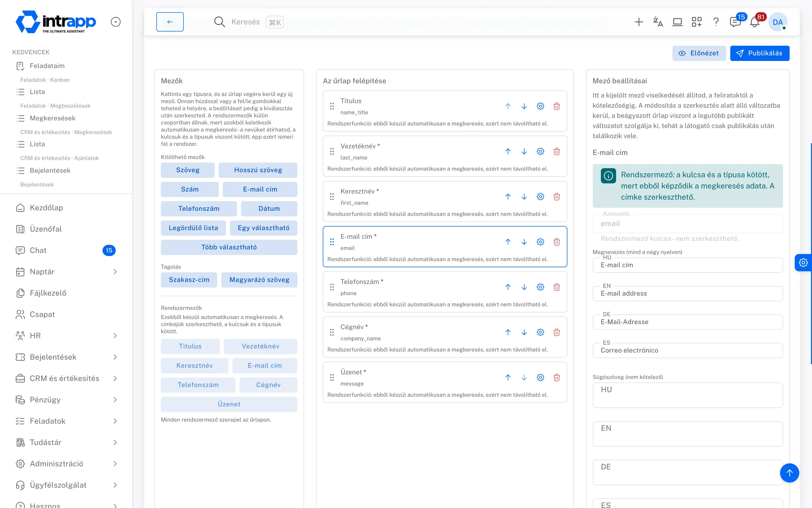812x508 pixels.
Task: Click the floating settings gear at right edge
Action: point(803,262)
